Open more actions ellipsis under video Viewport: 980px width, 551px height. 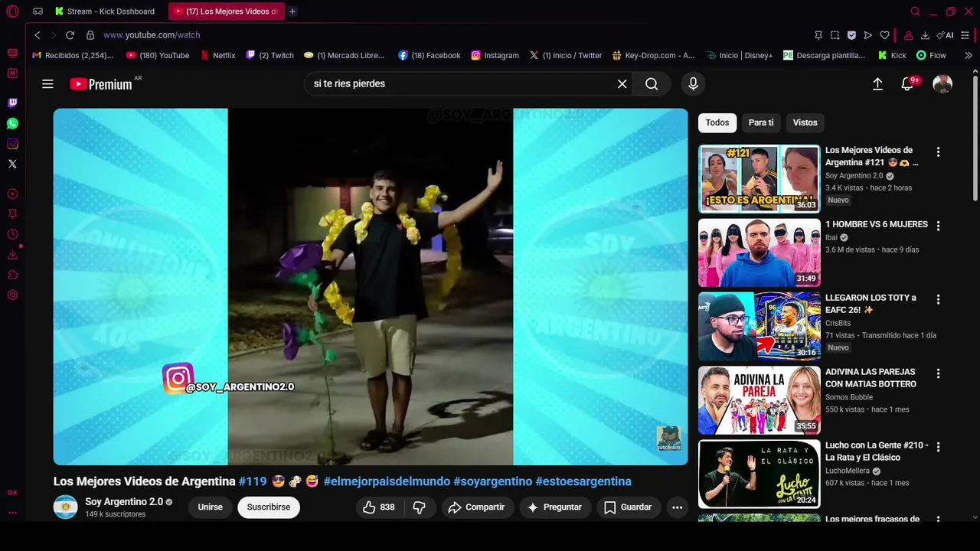click(677, 507)
